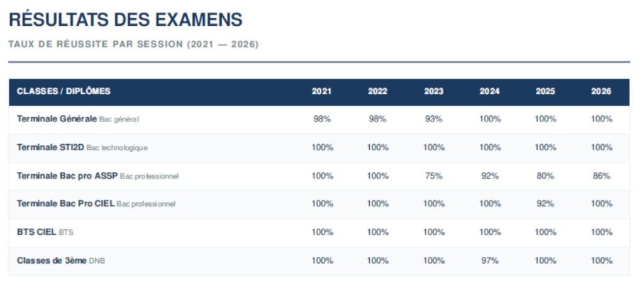Image resolution: width=644 pixels, height=297 pixels.
Task: Select the 92% value in Bac Pro CIEL row
Action: point(545,203)
